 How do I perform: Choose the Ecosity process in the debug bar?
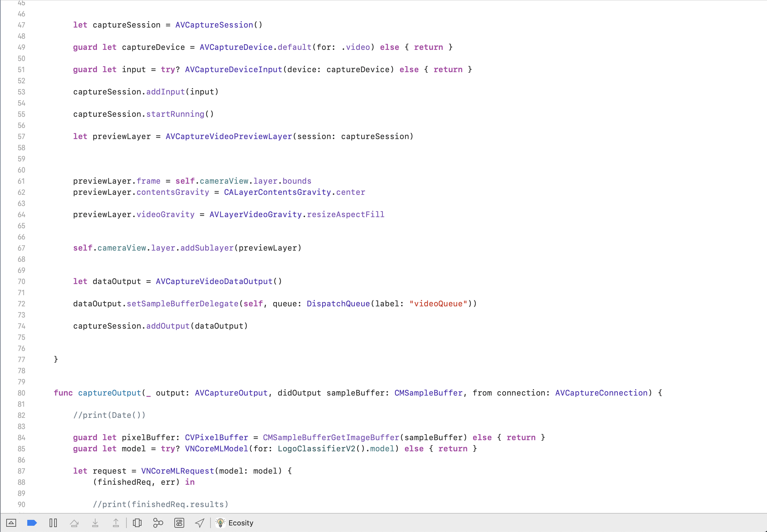[241, 523]
